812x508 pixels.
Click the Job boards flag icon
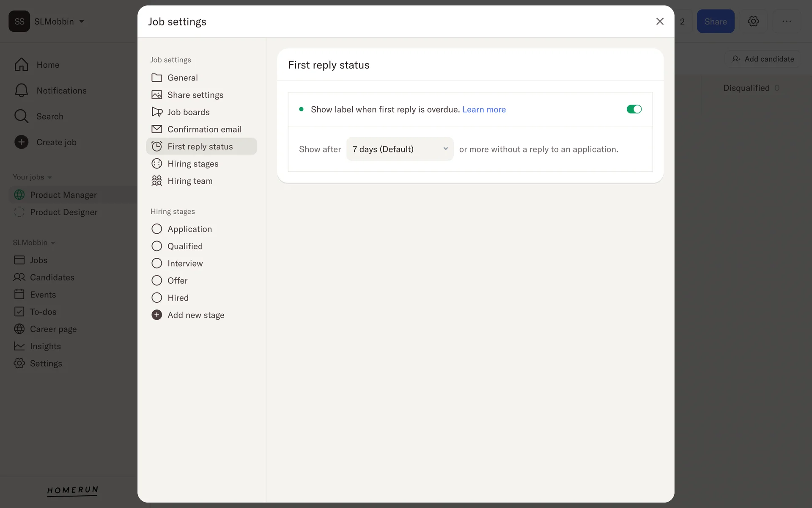tap(156, 112)
